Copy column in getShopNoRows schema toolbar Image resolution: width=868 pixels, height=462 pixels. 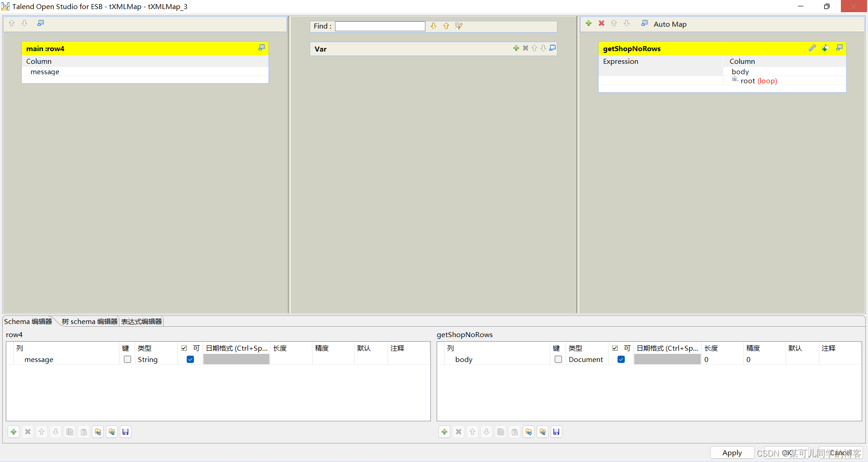[x=500, y=432]
